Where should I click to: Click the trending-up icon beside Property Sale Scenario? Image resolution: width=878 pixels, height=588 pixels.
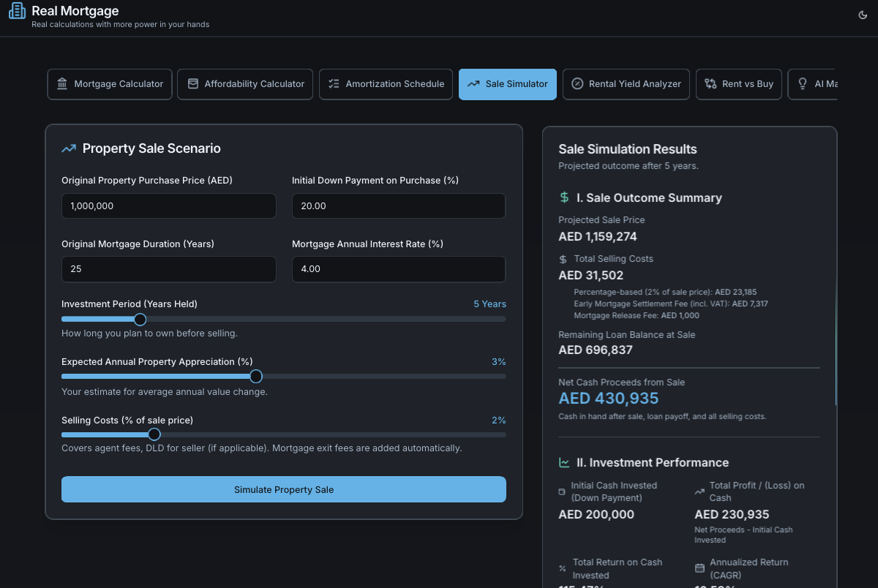point(69,148)
